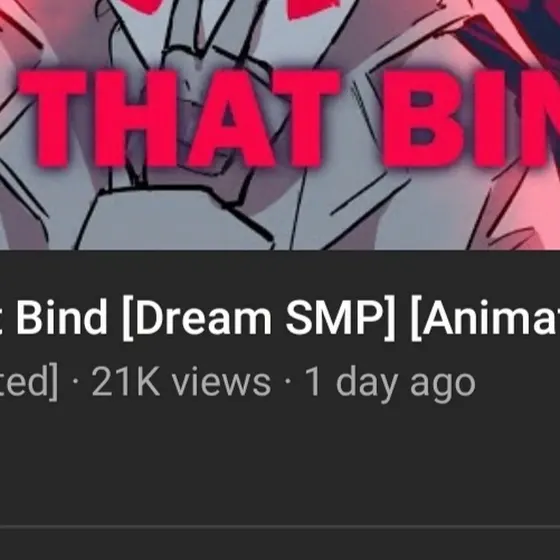Click the divider line below video card
The image size is (560, 560).
[280, 526]
